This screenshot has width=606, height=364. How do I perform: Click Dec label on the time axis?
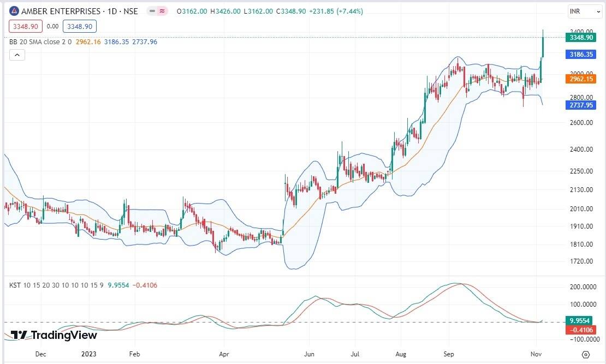40,354
